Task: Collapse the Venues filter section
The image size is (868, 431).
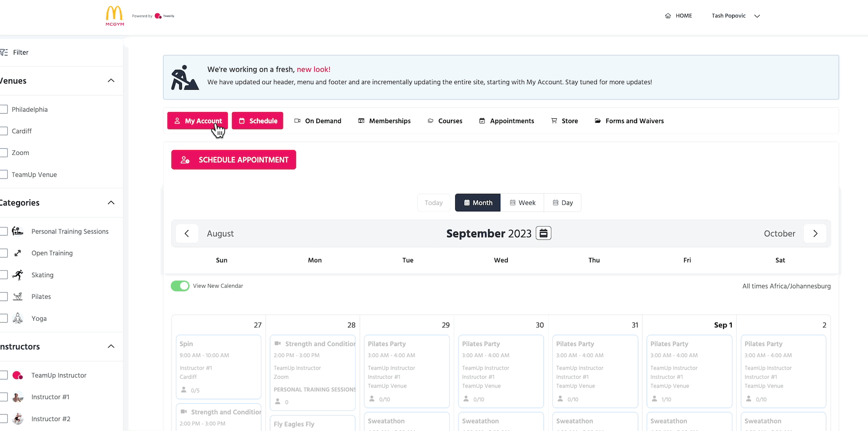Action: (111, 81)
